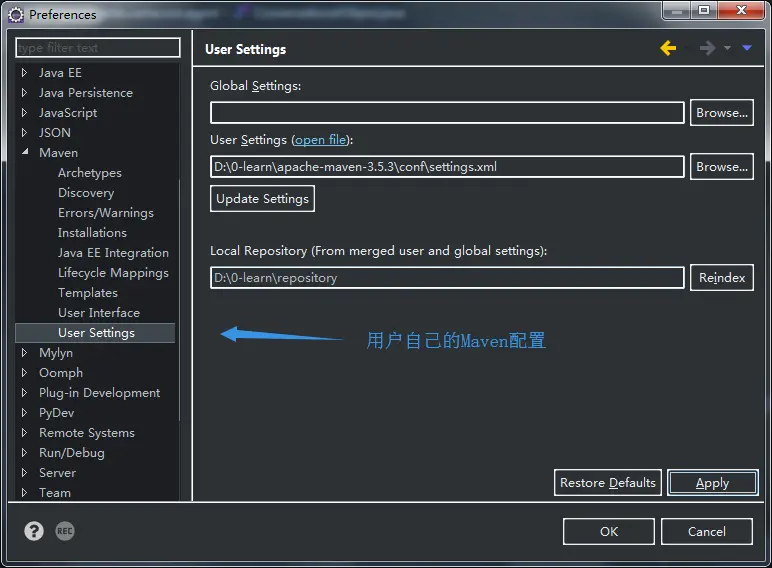Click the REC preference recorder icon
Image resolution: width=772 pixels, height=568 pixels.
[x=65, y=531]
